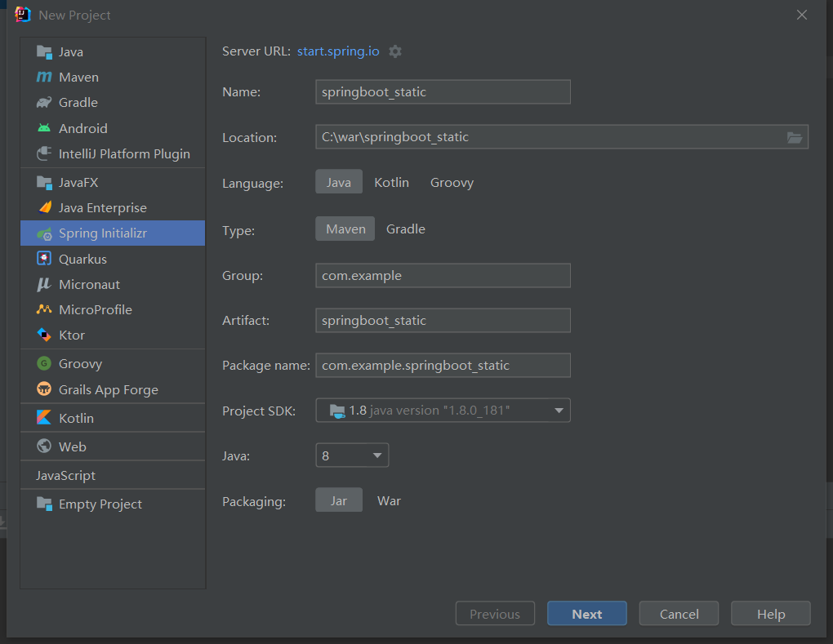Click the Package name input field
Viewport: 833px width, 644px height.
point(443,366)
